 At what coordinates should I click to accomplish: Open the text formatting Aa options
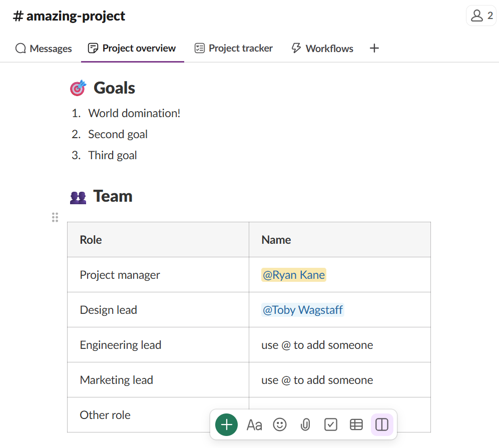[x=254, y=425]
